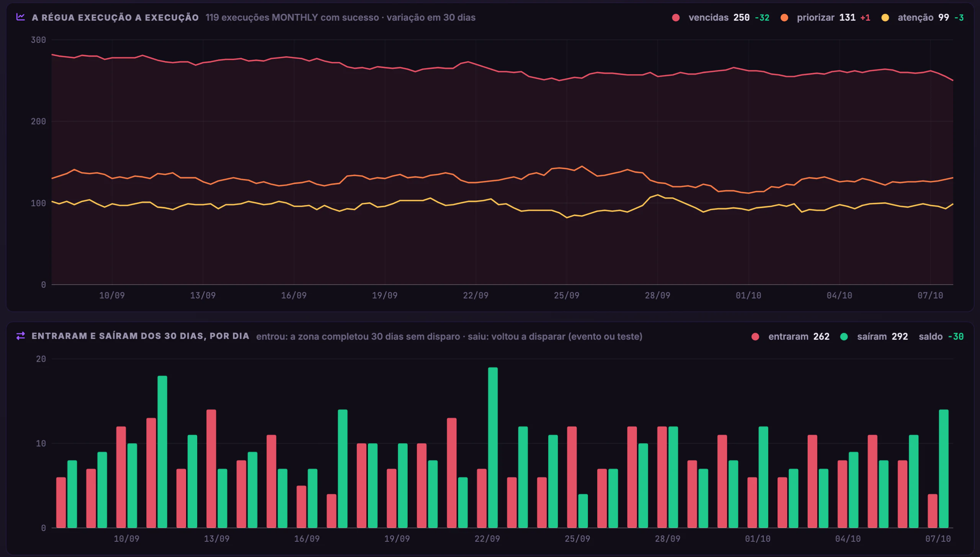
Task: Click the 20 y-axis label on the bar chart
Action: click(41, 359)
